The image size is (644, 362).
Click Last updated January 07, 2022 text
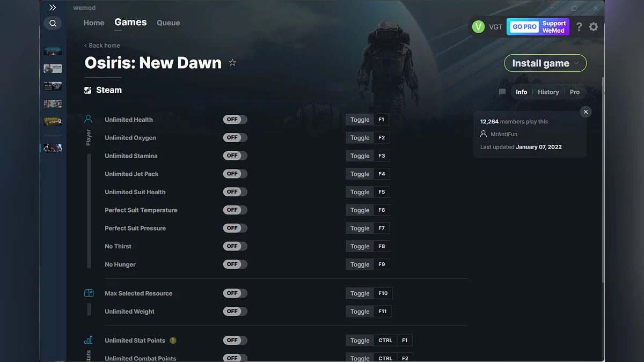[x=521, y=147]
